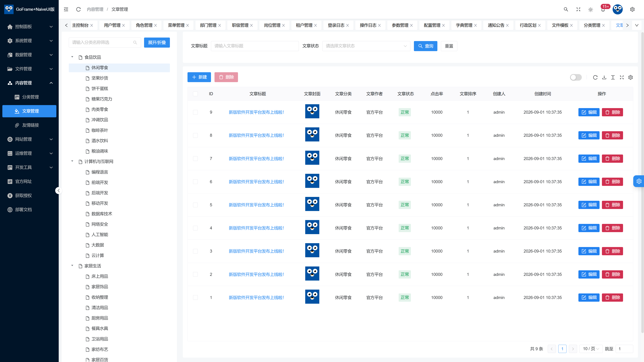Image resolution: width=644 pixels, height=362 pixels.
Task: Open the tab list dropdown chevron
Action: coord(636,25)
